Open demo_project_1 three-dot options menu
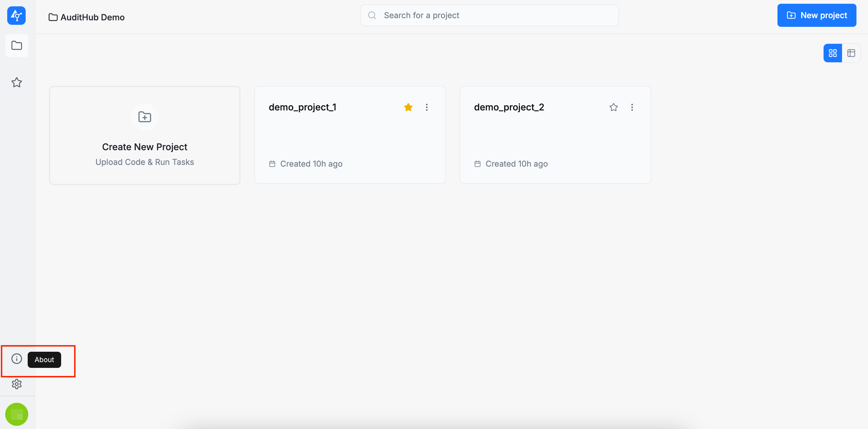The width and height of the screenshot is (868, 429). (x=427, y=107)
